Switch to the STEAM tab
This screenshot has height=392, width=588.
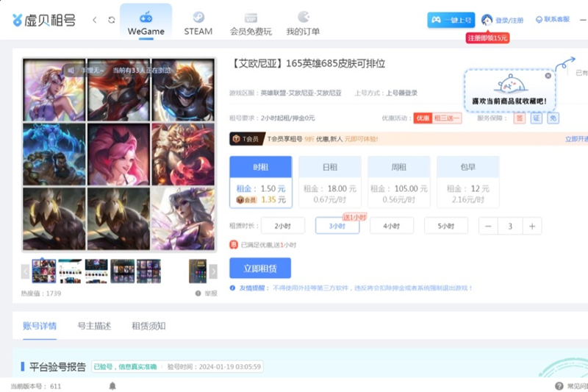pyautogui.click(x=198, y=23)
